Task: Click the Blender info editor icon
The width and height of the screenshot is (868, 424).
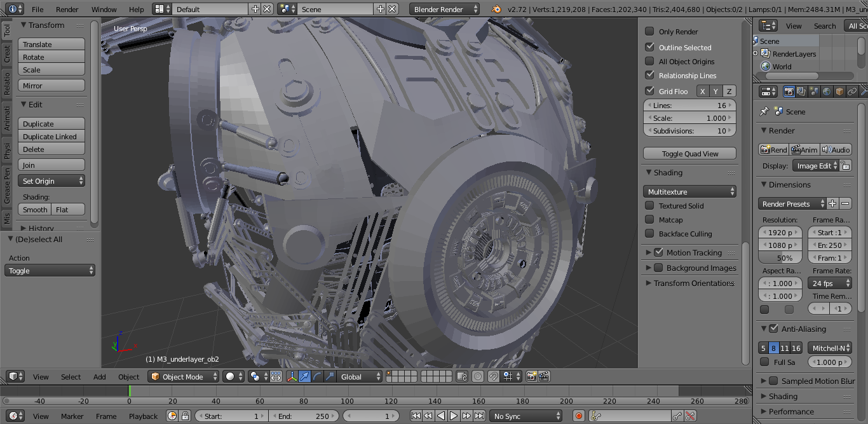Action: coord(16,9)
